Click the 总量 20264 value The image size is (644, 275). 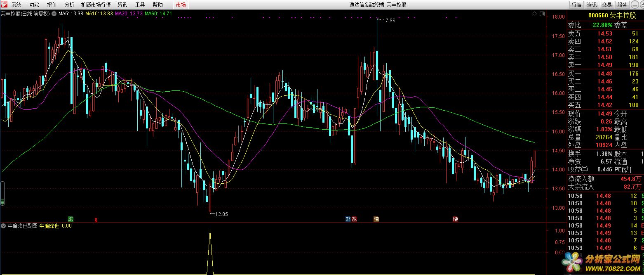(604, 137)
